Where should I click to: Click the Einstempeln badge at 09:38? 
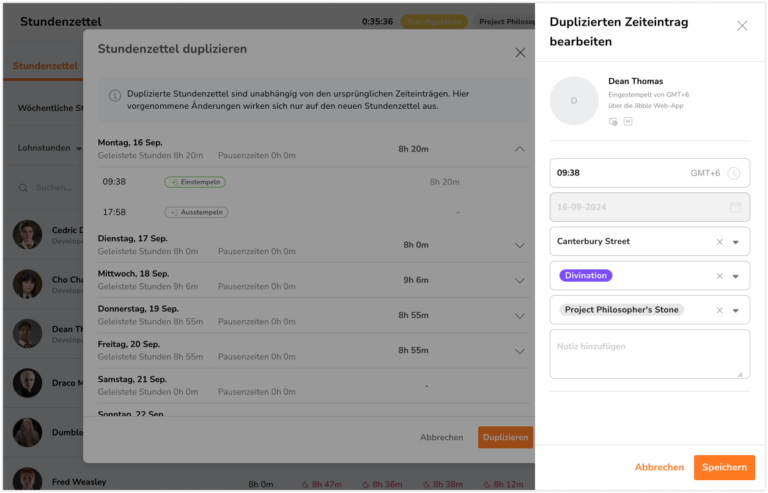[x=195, y=182]
